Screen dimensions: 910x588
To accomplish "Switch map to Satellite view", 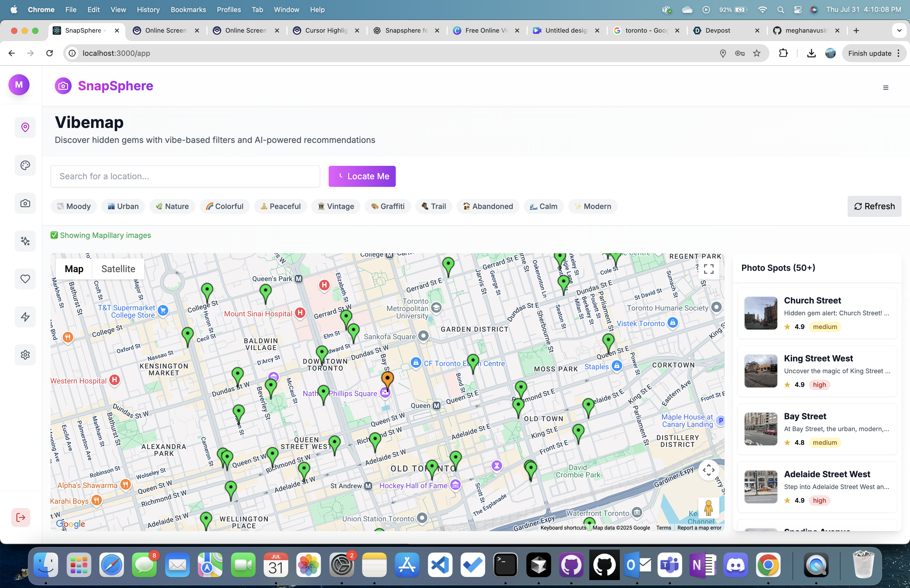I will click(x=118, y=269).
